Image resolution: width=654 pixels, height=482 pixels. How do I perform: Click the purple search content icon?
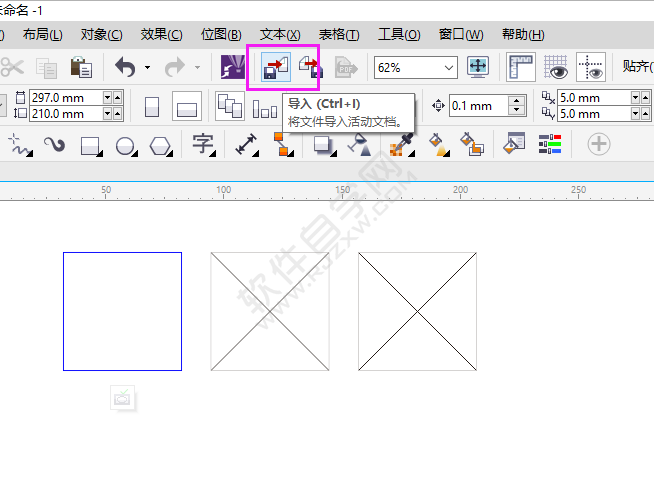coord(233,67)
